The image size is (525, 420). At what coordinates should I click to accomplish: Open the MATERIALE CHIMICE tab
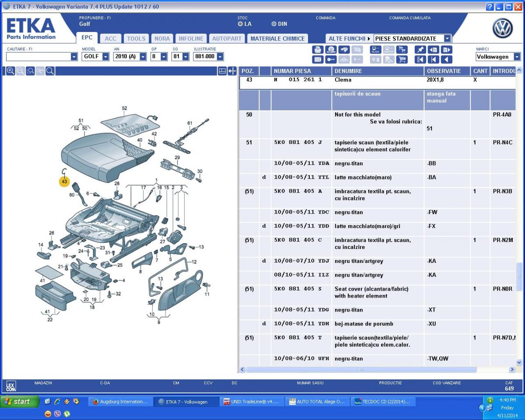(277, 38)
